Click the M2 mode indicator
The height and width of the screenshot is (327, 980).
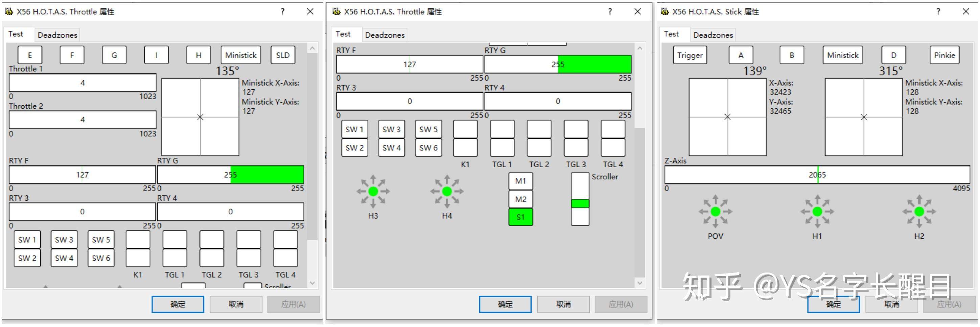coord(520,199)
